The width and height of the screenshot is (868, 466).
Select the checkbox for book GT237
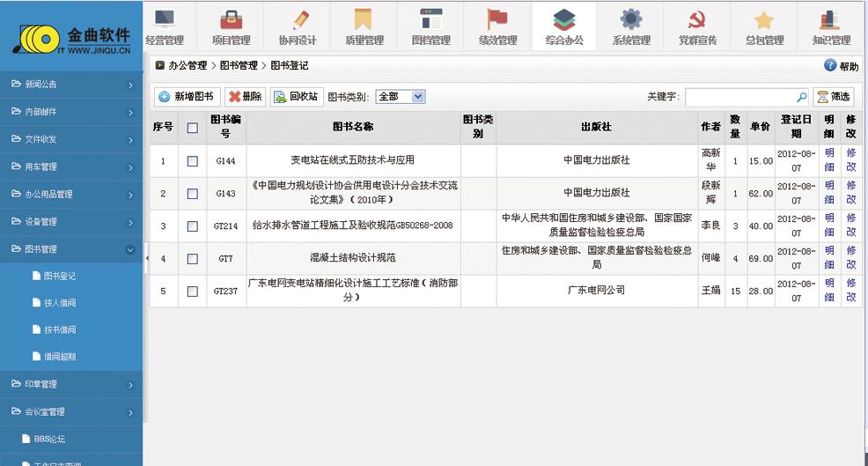tap(193, 292)
